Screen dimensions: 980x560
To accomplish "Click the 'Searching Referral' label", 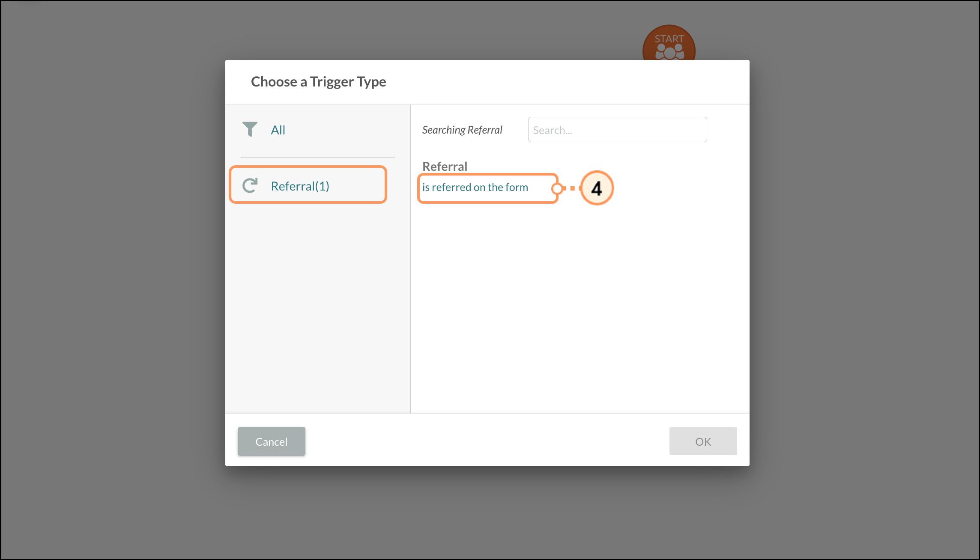I will 462,130.
